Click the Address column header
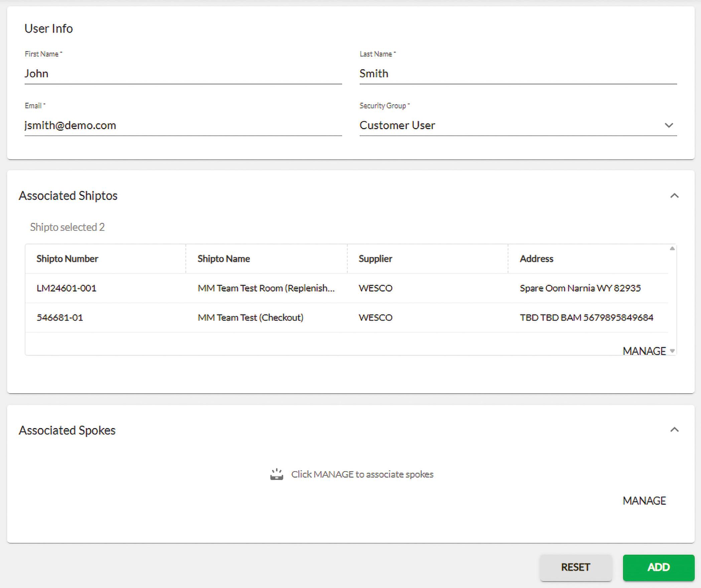 536,259
